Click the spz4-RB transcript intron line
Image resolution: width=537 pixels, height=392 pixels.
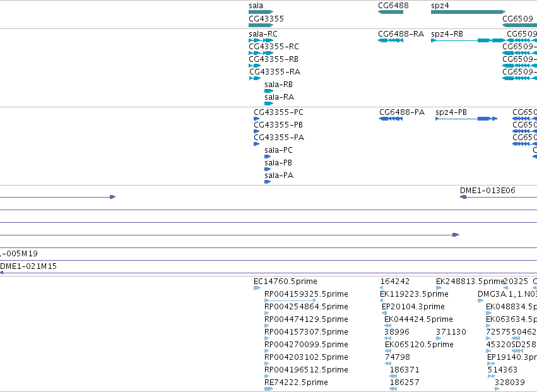[x=457, y=40]
